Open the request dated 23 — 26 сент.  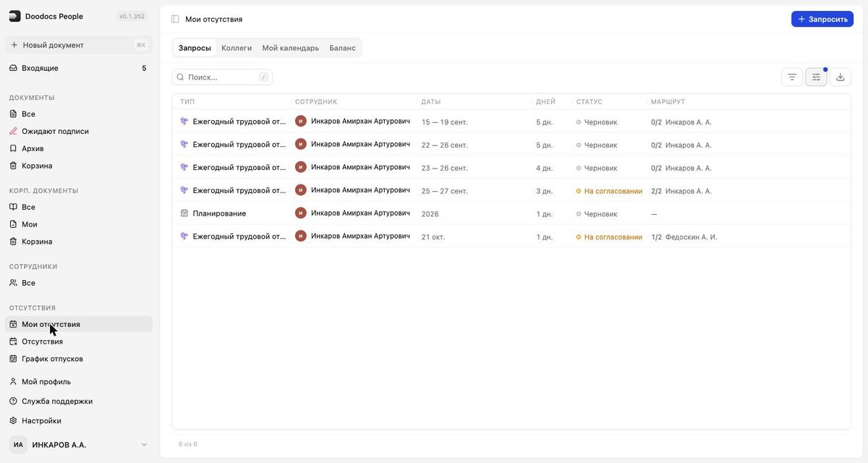[511, 168]
